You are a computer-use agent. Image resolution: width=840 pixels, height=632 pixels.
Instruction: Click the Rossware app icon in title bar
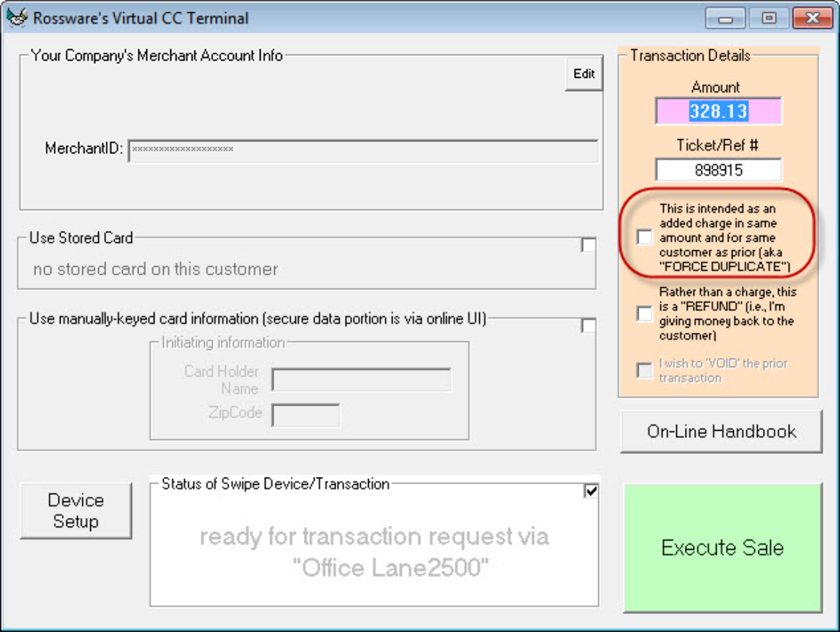point(17,17)
